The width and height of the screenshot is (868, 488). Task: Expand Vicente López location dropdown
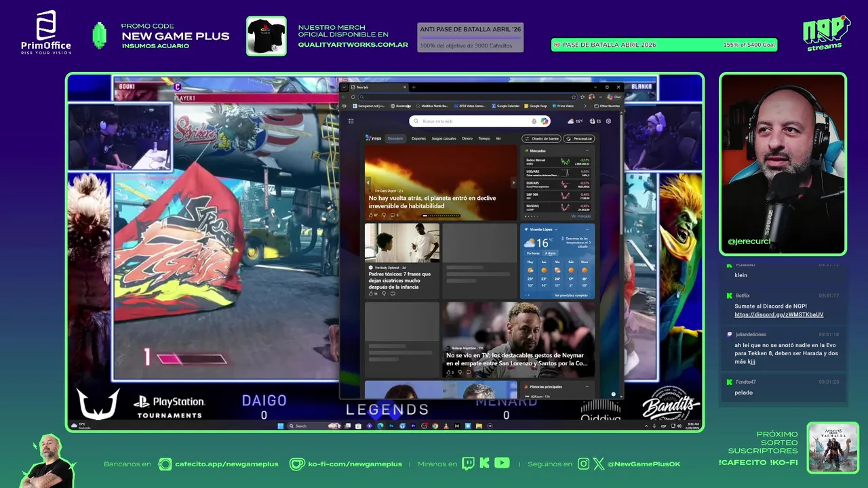(556, 230)
